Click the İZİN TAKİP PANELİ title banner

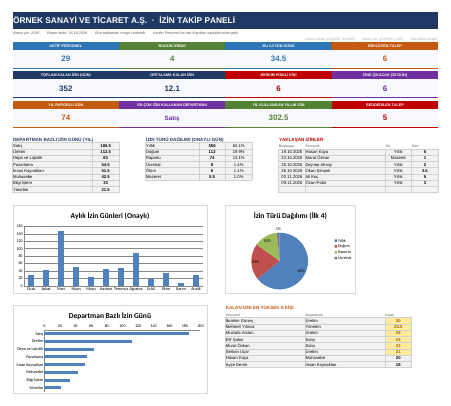click(x=225, y=20)
